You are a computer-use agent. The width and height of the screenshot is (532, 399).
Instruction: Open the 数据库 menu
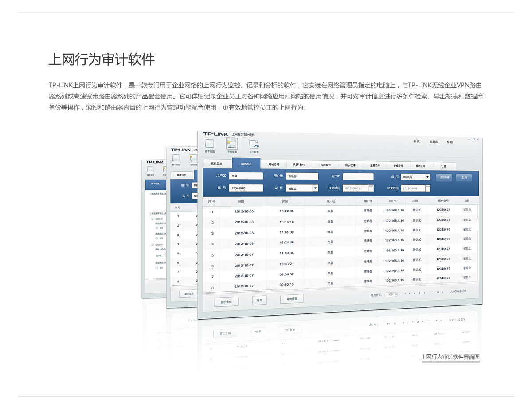pyautogui.click(x=434, y=142)
